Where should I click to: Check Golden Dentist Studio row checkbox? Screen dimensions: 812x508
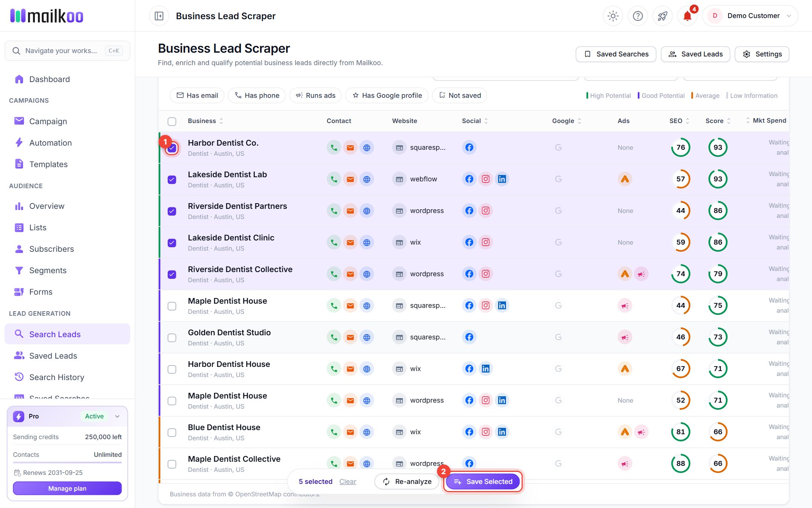click(x=172, y=338)
